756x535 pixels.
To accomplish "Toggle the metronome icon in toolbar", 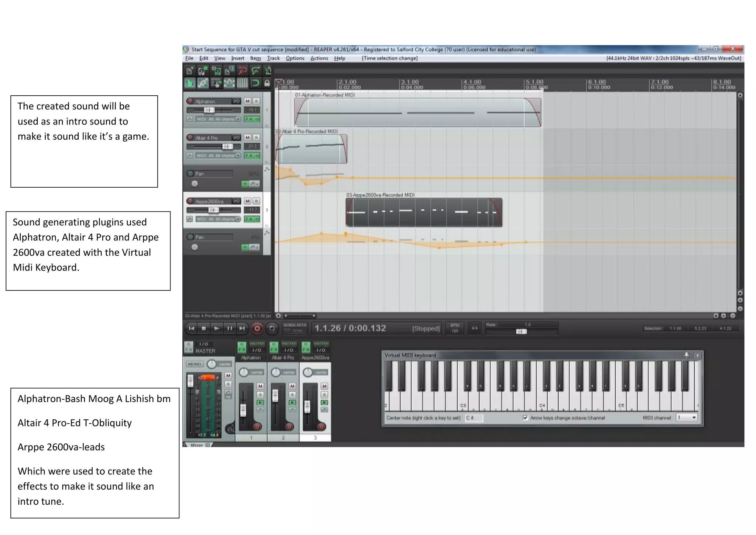I will [268, 70].
